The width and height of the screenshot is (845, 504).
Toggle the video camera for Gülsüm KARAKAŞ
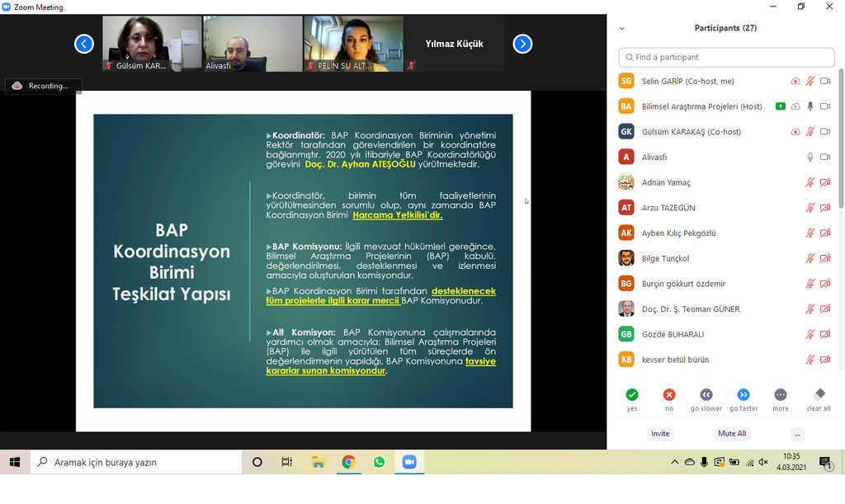pyautogui.click(x=825, y=132)
